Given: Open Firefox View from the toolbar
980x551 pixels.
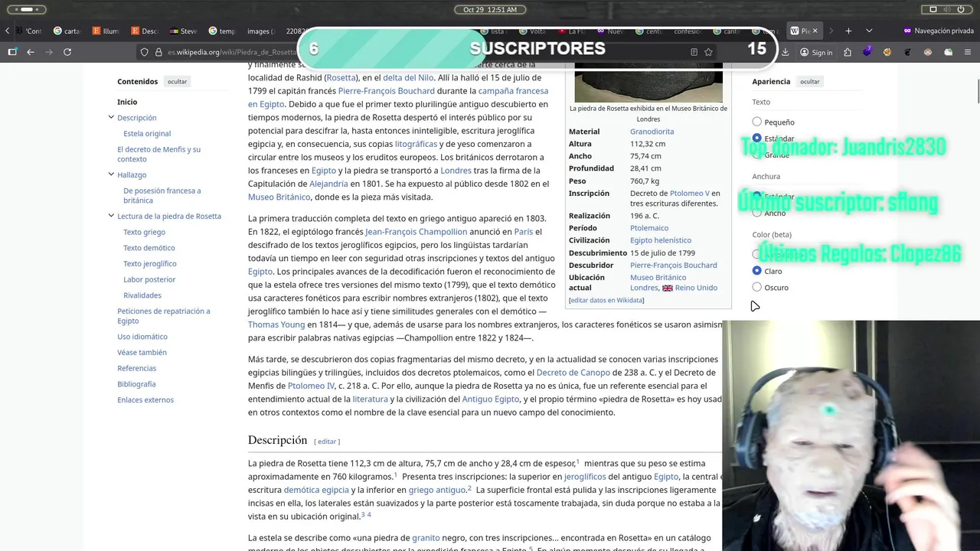Looking at the screenshot, I should (12, 52).
